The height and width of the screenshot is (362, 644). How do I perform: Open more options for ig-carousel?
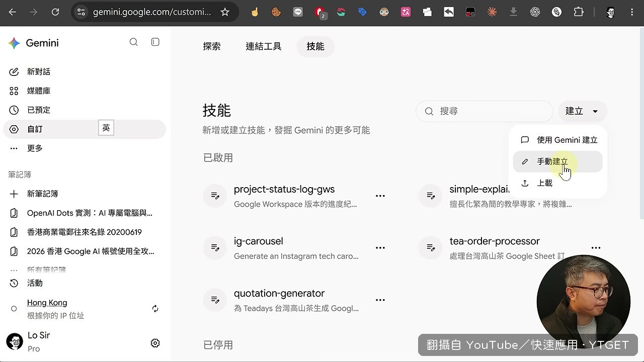pos(380,247)
